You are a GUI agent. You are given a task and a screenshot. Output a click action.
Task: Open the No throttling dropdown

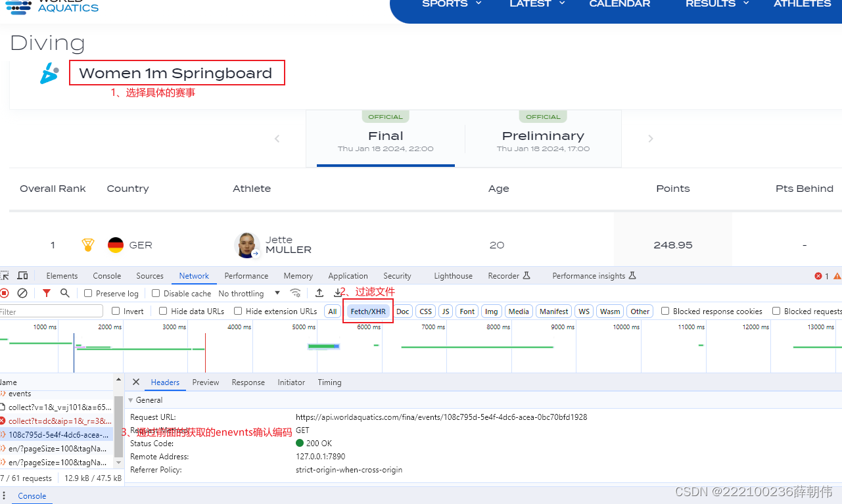coord(249,293)
